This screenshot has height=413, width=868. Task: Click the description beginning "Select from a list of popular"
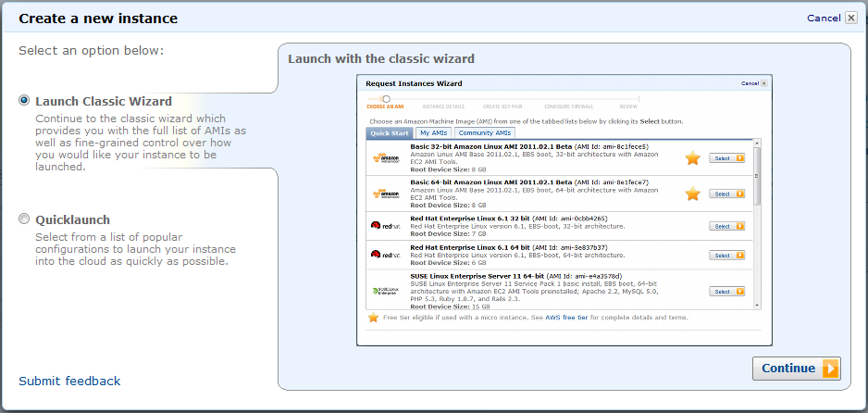(x=136, y=249)
